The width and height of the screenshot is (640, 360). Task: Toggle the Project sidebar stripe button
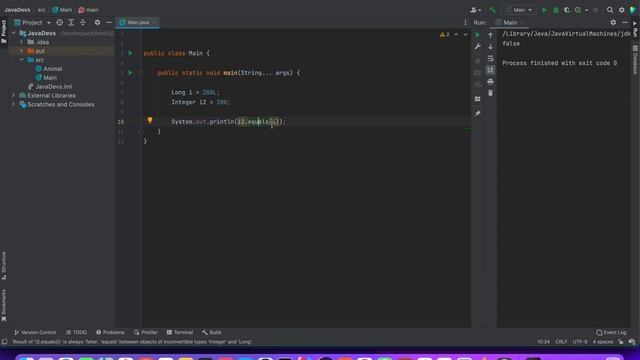coord(4,32)
